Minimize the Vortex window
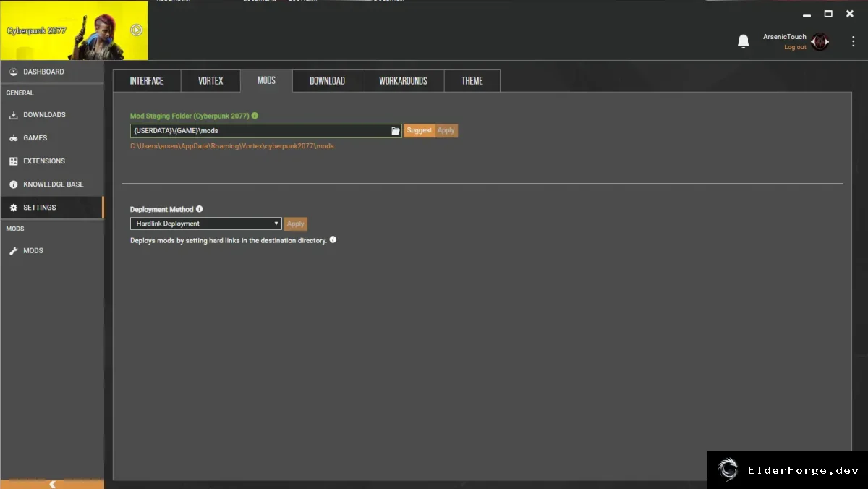Viewport: 868px width, 489px height. pyautogui.click(x=807, y=14)
